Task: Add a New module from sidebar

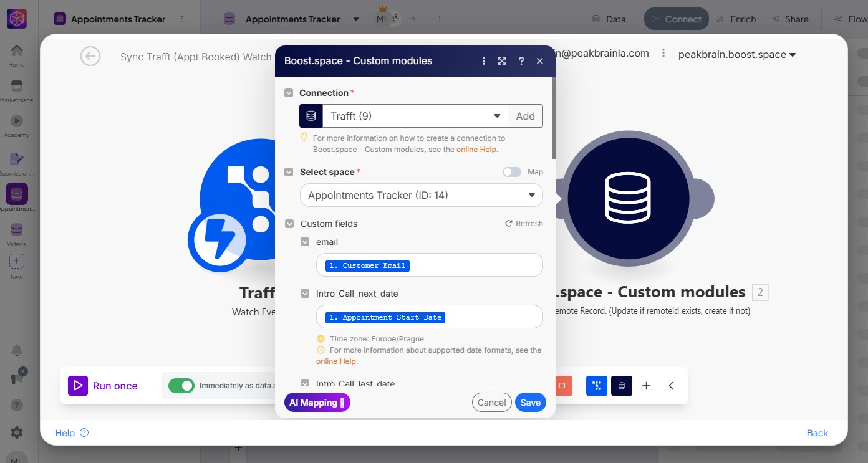Action: (x=17, y=267)
